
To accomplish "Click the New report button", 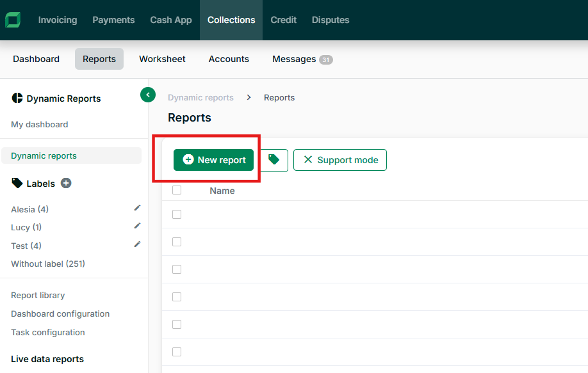I will coord(213,160).
